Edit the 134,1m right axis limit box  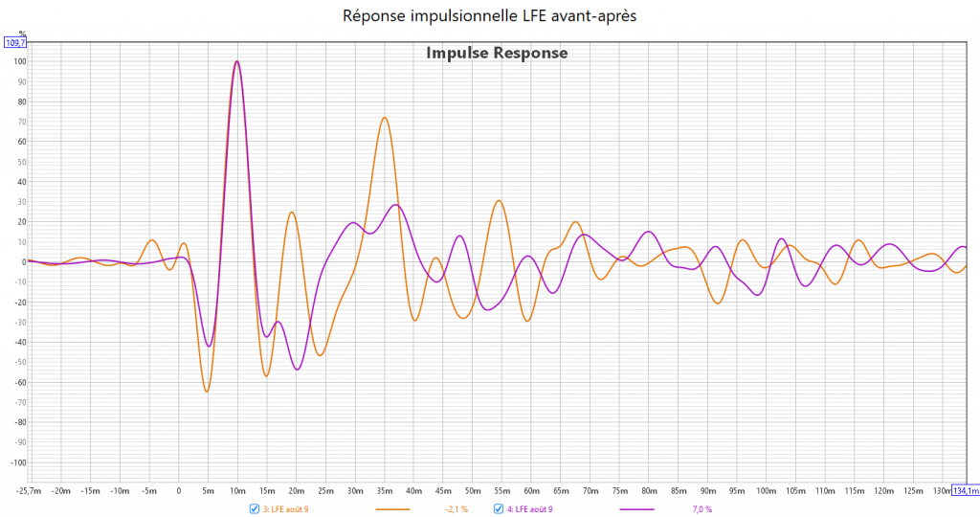click(965, 491)
